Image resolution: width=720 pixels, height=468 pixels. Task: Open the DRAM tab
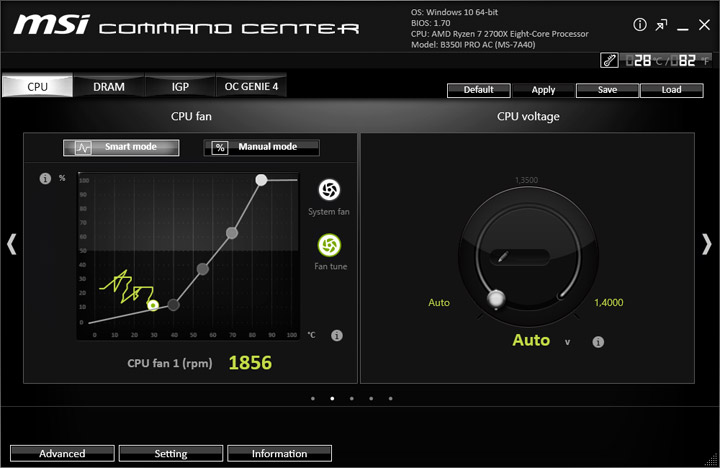click(109, 86)
